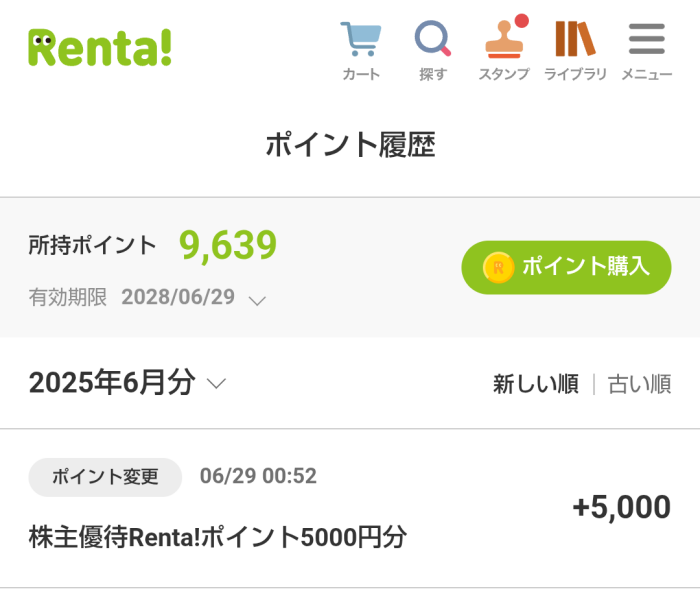Click the gold coin icon on purchase button
The width and height of the screenshot is (700, 600).
tap(498, 267)
